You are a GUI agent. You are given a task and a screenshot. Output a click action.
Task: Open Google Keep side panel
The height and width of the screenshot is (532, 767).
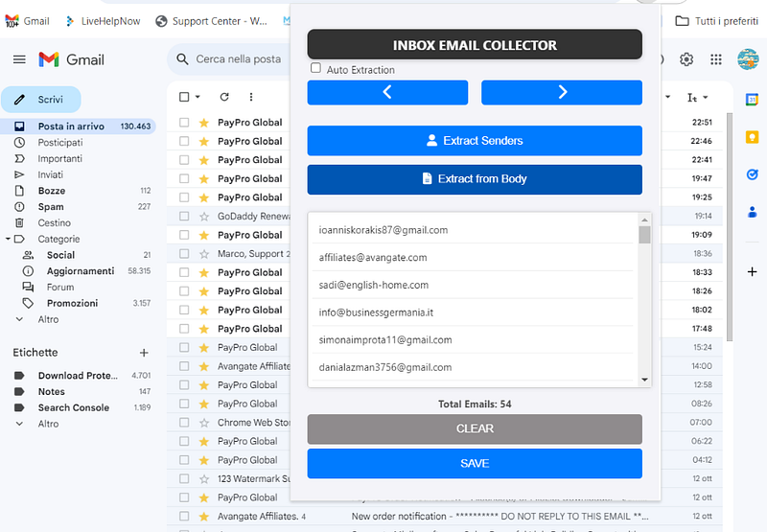tap(752, 137)
